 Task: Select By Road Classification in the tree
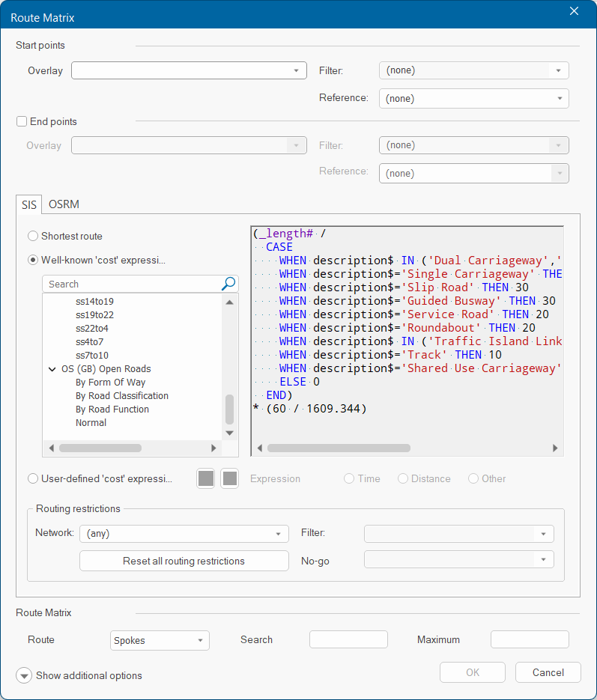point(122,396)
